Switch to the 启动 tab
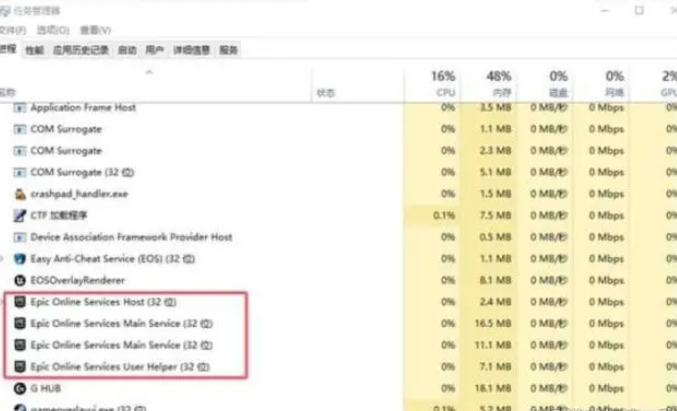Image resolution: width=677 pixels, height=411 pixels. [127, 50]
